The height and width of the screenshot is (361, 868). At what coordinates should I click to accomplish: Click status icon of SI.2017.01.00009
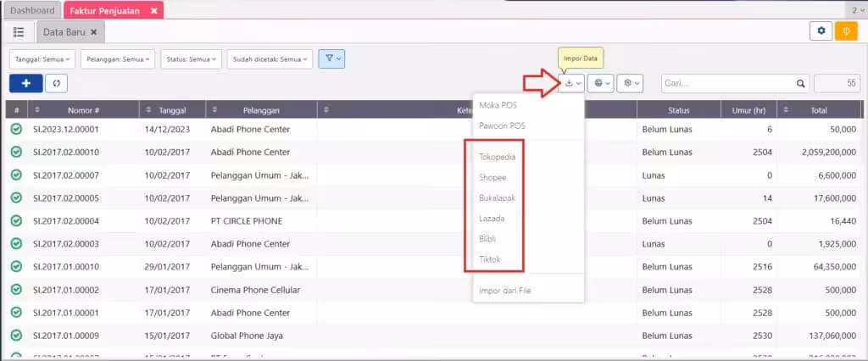[x=16, y=336]
